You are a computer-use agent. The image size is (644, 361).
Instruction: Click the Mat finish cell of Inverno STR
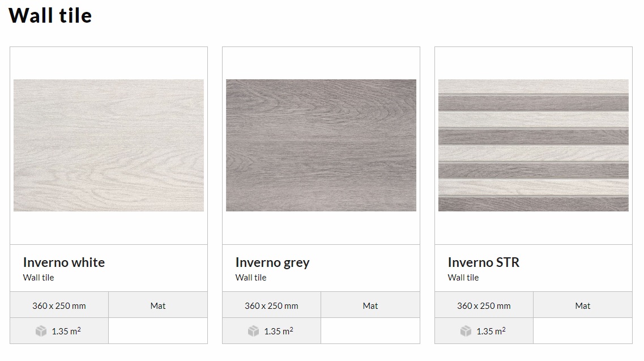(583, 305)
